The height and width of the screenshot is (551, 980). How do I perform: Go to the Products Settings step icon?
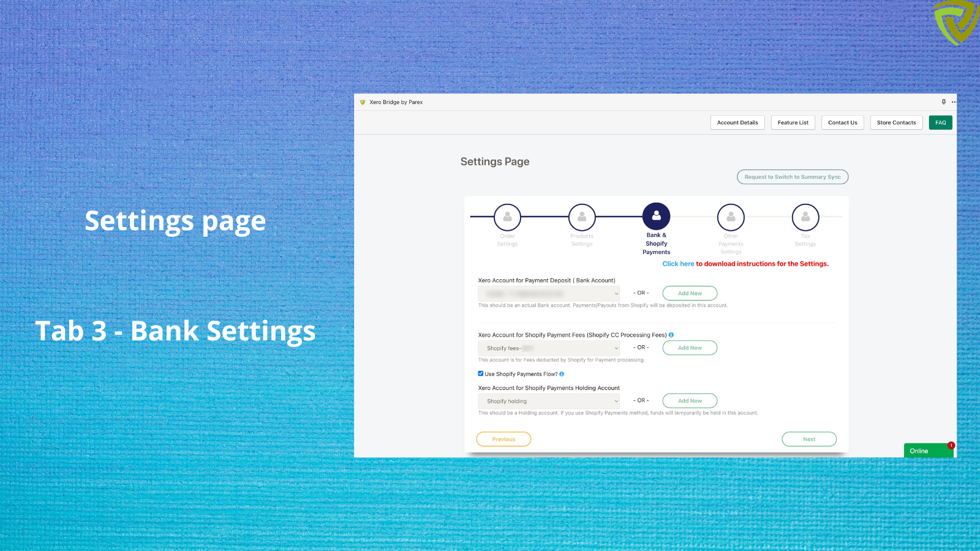coord(582,217)
